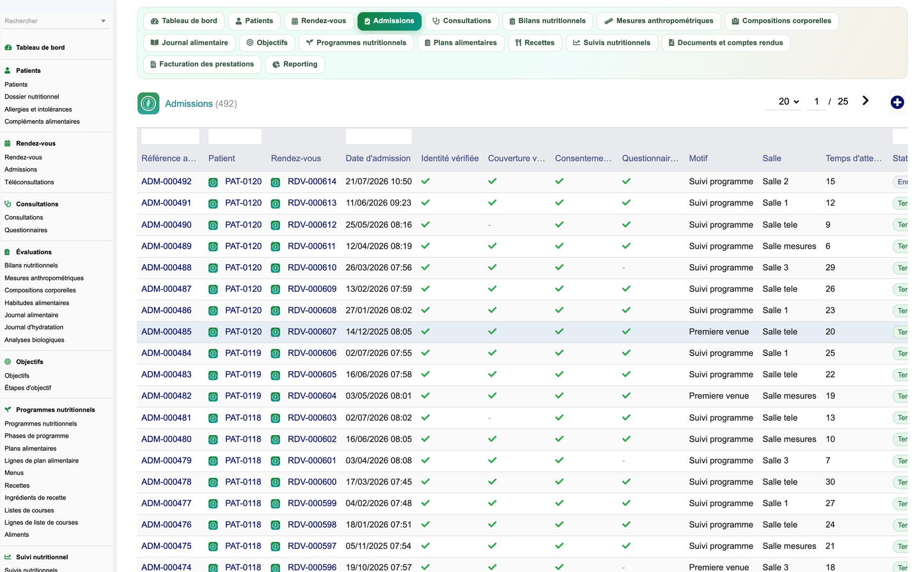Click Suivi nutritionnel chart icon in sidebar
The width and height of the screenshot is (924, 572).
8,557
